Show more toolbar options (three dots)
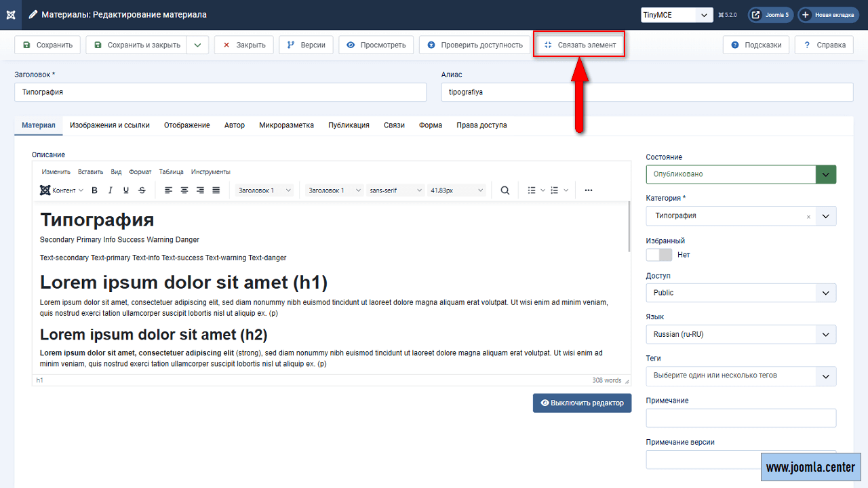Screen dimensions: 868x488 click(x=588, y=190)
